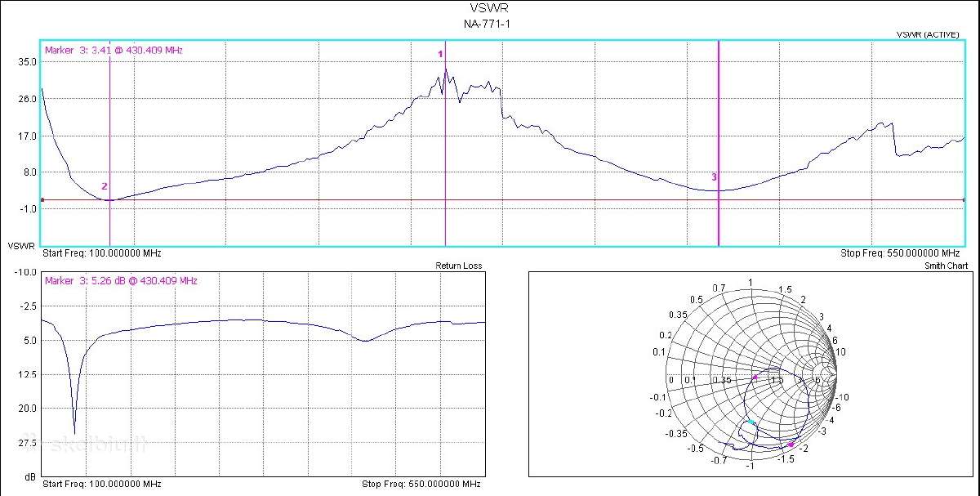Click the 'Marker 3: 5.26 dB @ 430.409 MHz' readout
Screen dimensions: 980x496
coord(121,281)
